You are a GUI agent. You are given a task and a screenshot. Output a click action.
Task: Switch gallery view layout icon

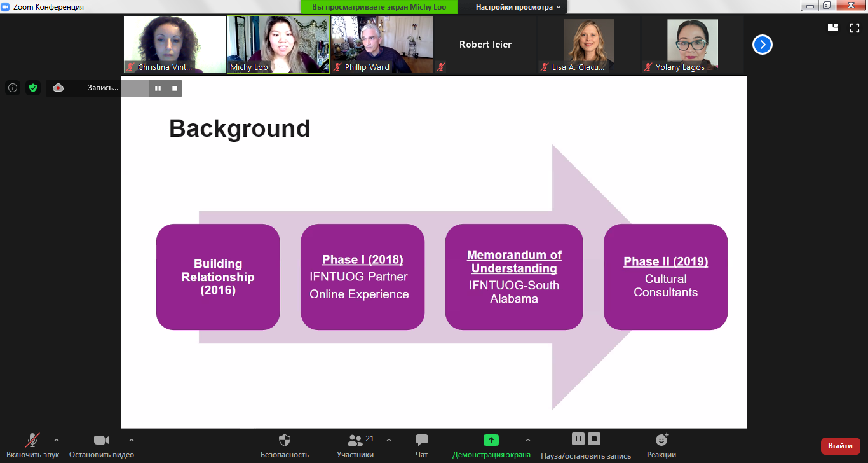click(x=833, y=27)
